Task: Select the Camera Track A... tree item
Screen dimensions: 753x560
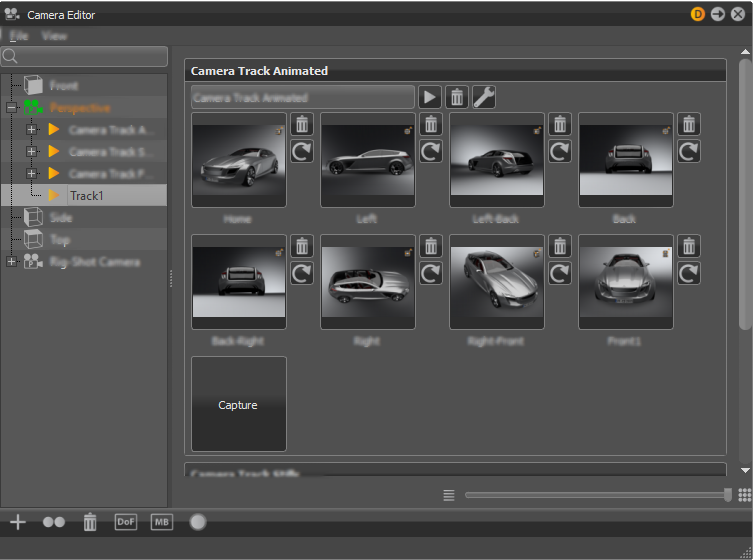Action: [x=111, y=130]
